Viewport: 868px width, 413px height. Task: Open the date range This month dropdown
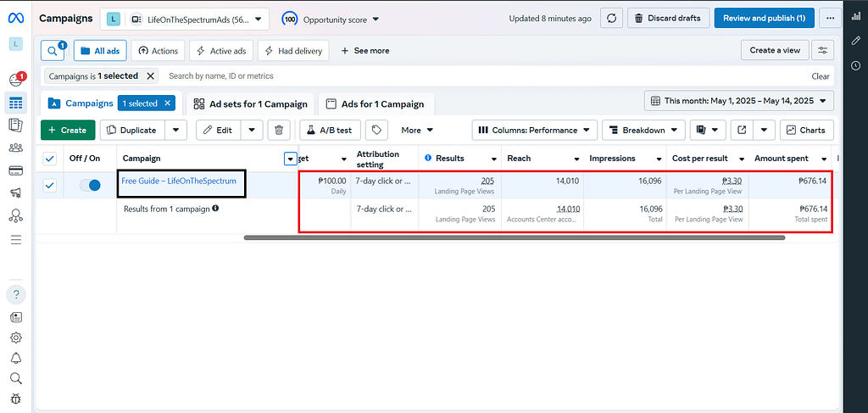coord(739,101)
